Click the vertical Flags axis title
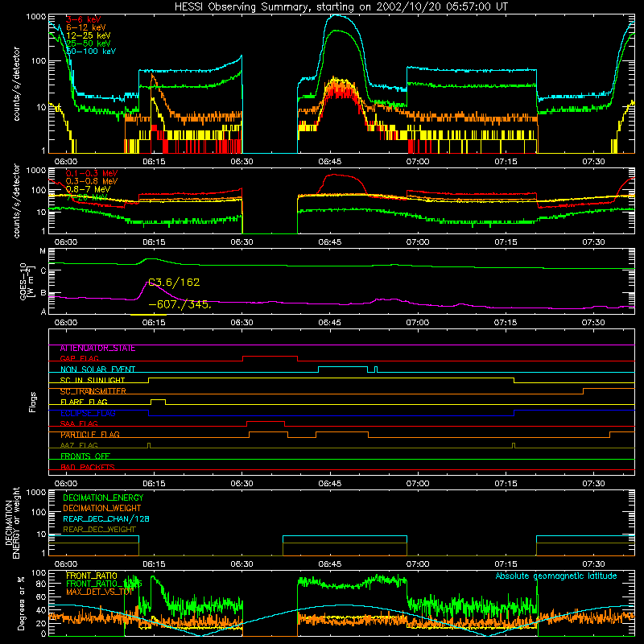Screen dimensions: 644x644 coord(33,402)
